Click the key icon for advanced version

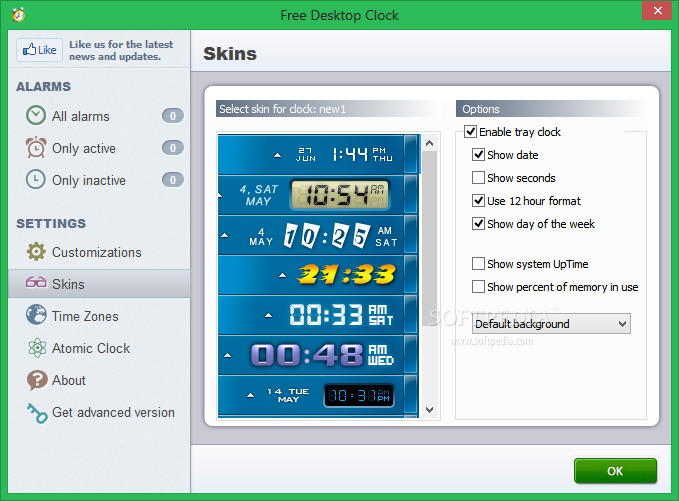tap(37, 413)
